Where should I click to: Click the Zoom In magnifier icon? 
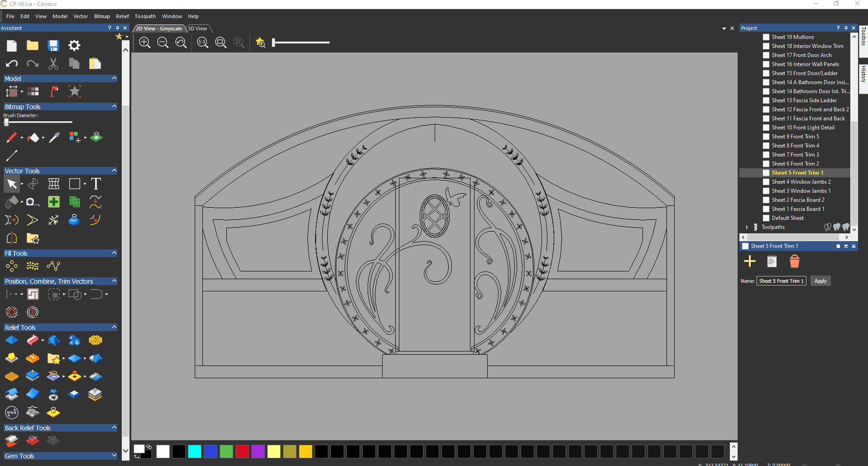(x=145, y=43)
